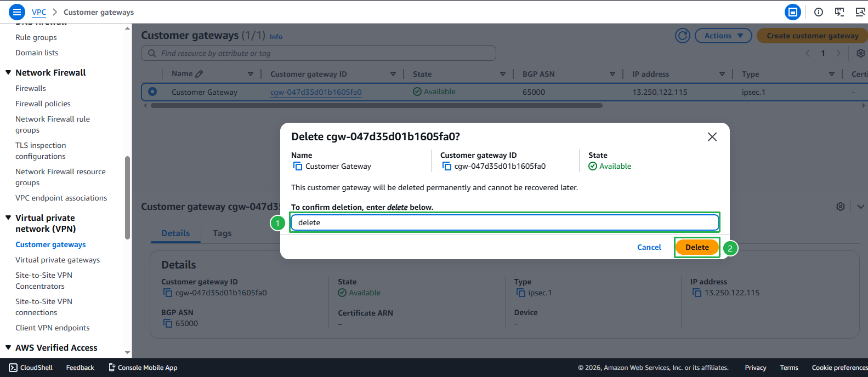Open the info circle icon in header
The width and height of the screenshot is (868, 377).
(819, 12)
